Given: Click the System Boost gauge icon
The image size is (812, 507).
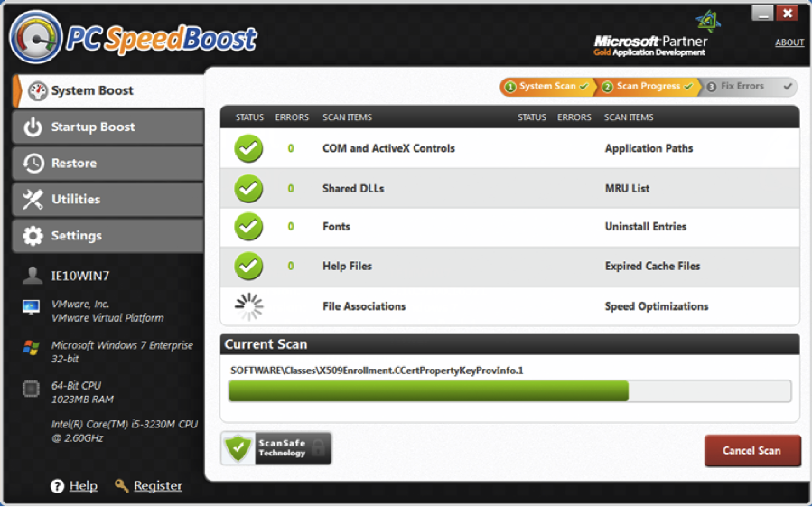Looking at the screenshot, I should coord(37,90).
